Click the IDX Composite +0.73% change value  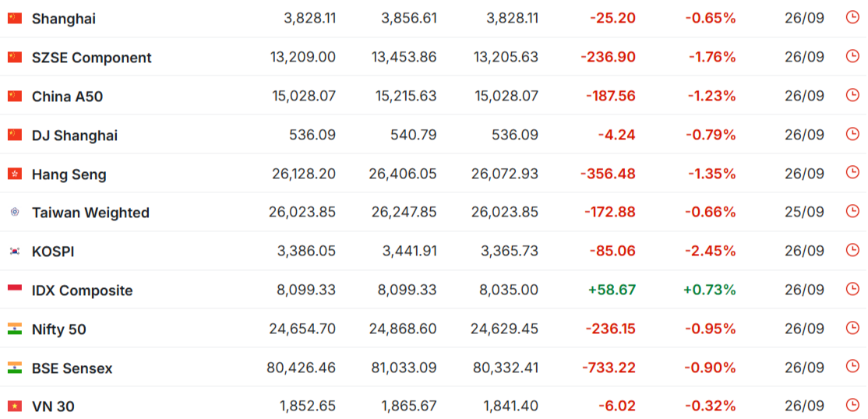(x=710, y=290)
